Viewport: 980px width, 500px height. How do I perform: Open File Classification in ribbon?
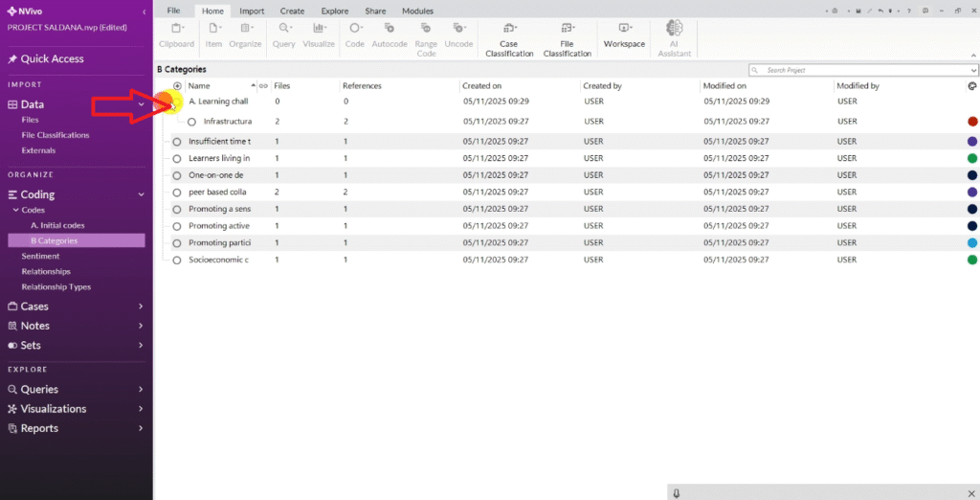568,30
